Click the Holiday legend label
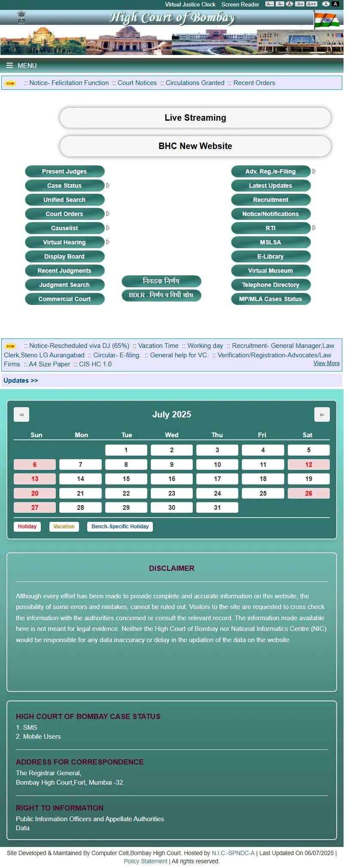The height and width of the screenshot is (868, 350). tap(27, 527)
